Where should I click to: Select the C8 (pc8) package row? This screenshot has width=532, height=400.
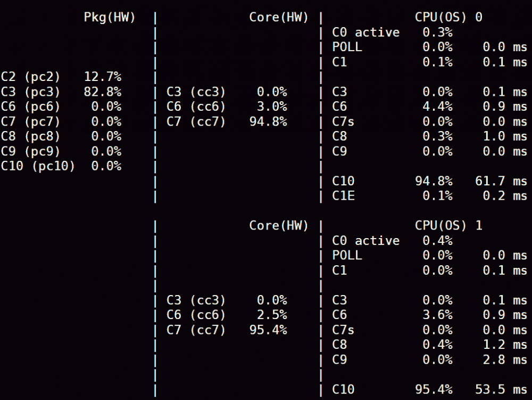pyautogui.click(x=61, y=136)
